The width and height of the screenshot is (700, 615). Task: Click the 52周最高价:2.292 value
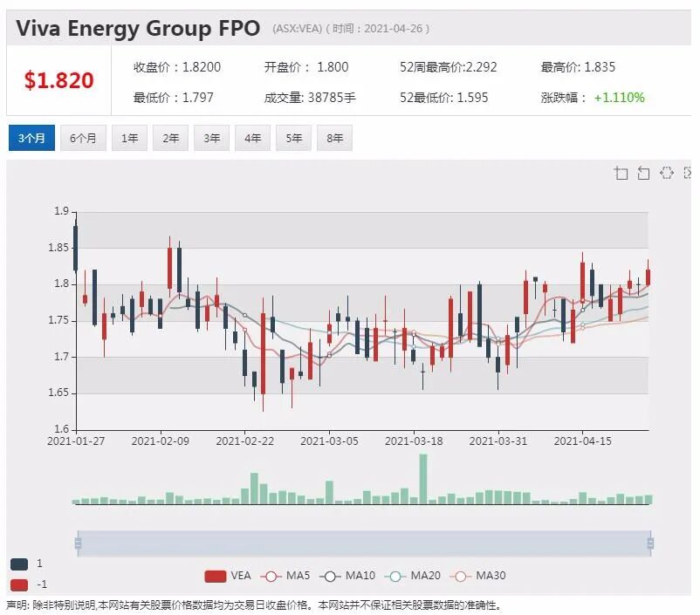[449, 67]
